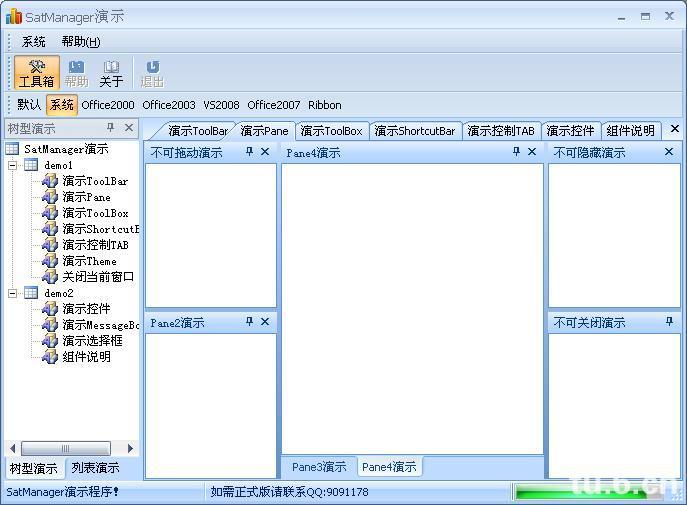This screenshot has width=687, height=505.
Task: Apply the VS2008 theme
Action: (221, 105)
